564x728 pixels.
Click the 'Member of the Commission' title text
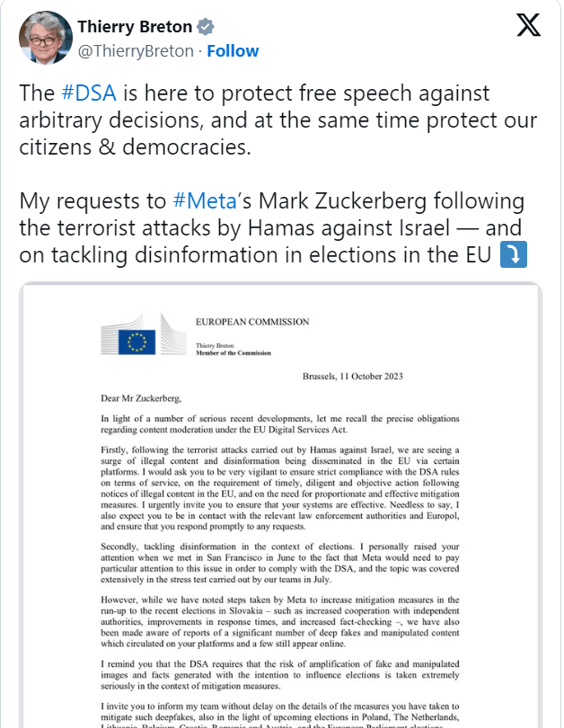point(234,352)
